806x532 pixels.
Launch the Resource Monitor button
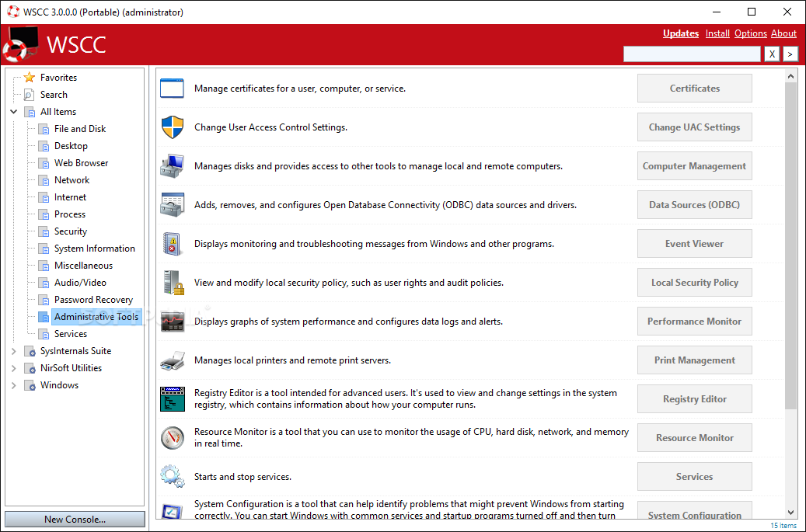tap(694, 438)
